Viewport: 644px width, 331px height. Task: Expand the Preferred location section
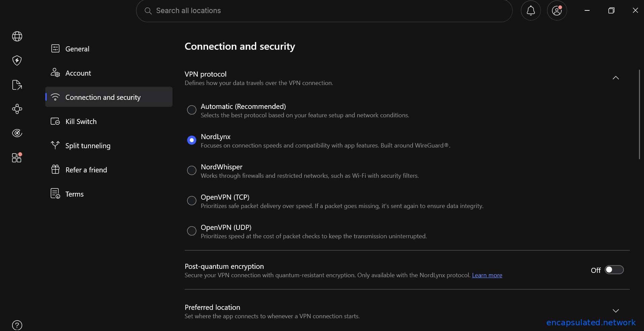(x=615, y=311)
